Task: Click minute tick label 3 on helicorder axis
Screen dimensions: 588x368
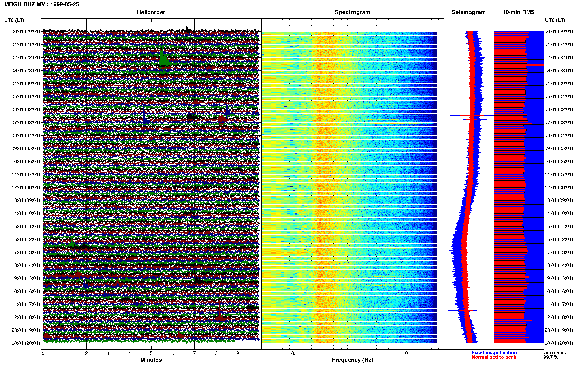Action: pyautogui.click(x=108, y=353)
